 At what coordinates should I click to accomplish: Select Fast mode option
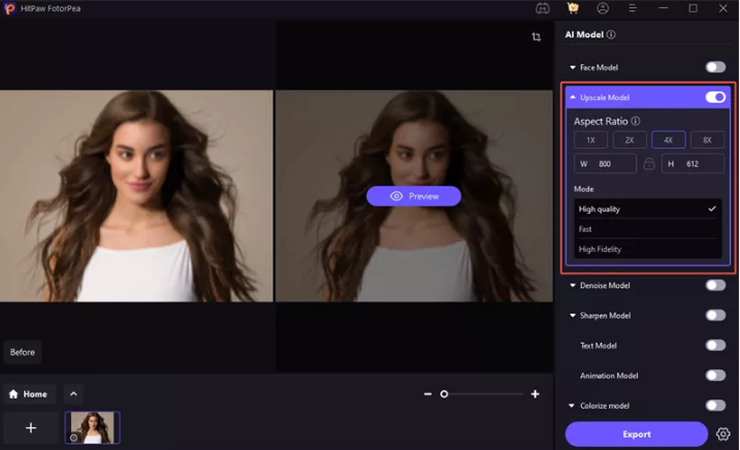tap(648, 229)
